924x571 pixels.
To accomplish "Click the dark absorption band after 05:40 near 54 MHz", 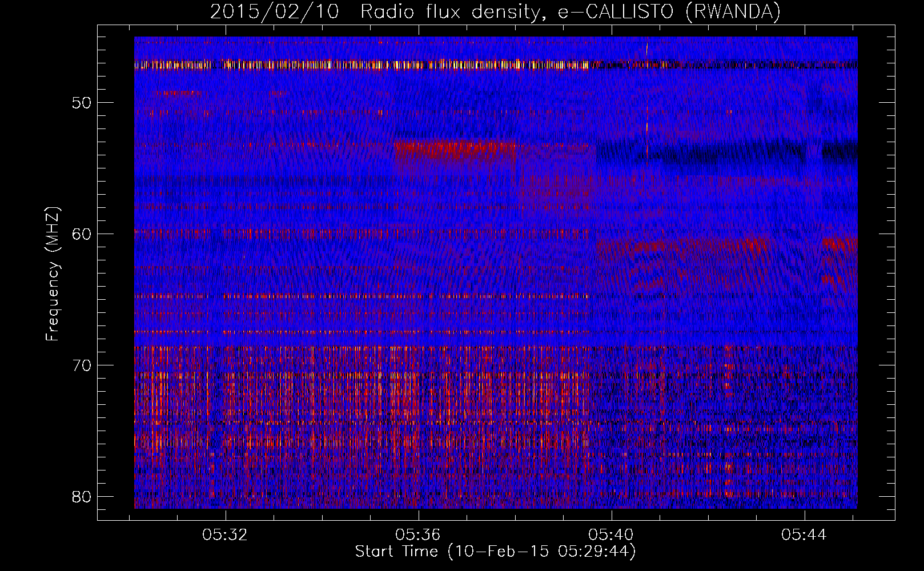I will [x=726, y=152].
